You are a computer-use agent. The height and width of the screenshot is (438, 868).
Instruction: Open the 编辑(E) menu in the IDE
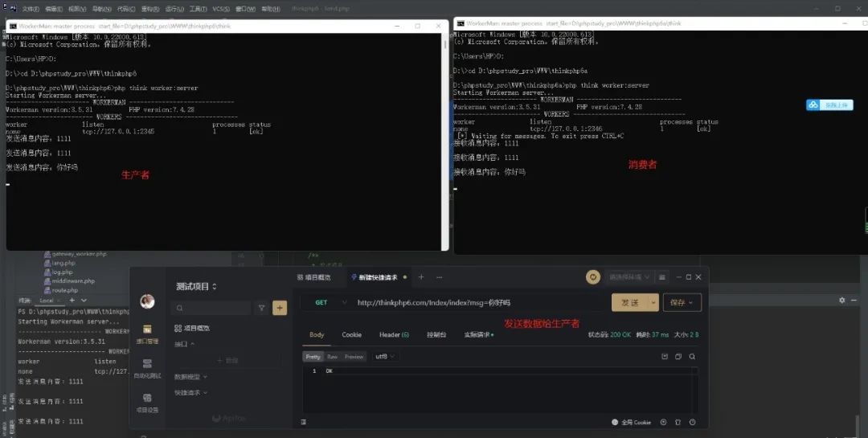point(54,9)
